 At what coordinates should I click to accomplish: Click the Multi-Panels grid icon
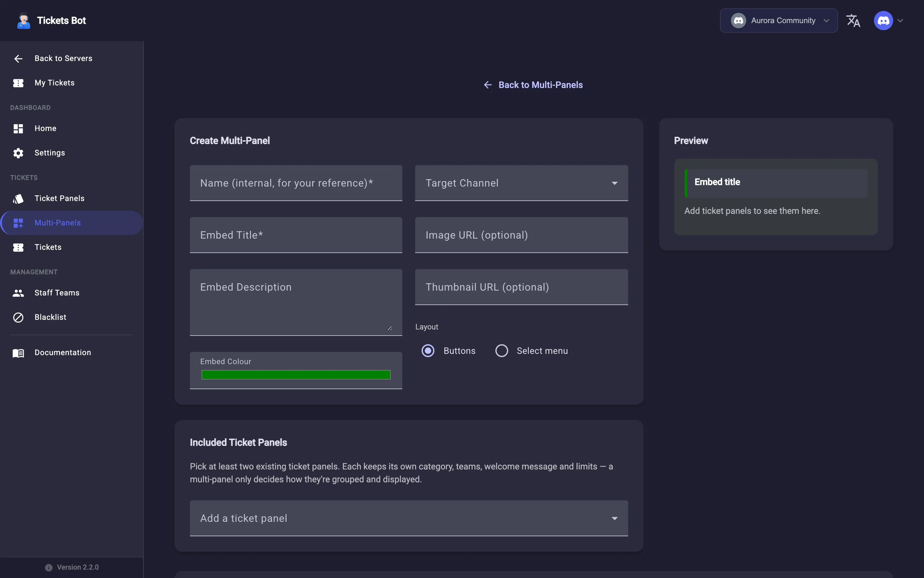point(18,223)
